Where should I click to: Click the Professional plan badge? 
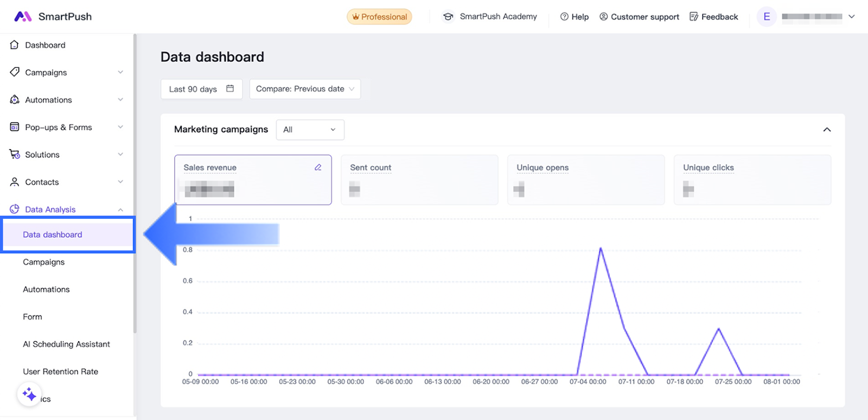[379, 17]
